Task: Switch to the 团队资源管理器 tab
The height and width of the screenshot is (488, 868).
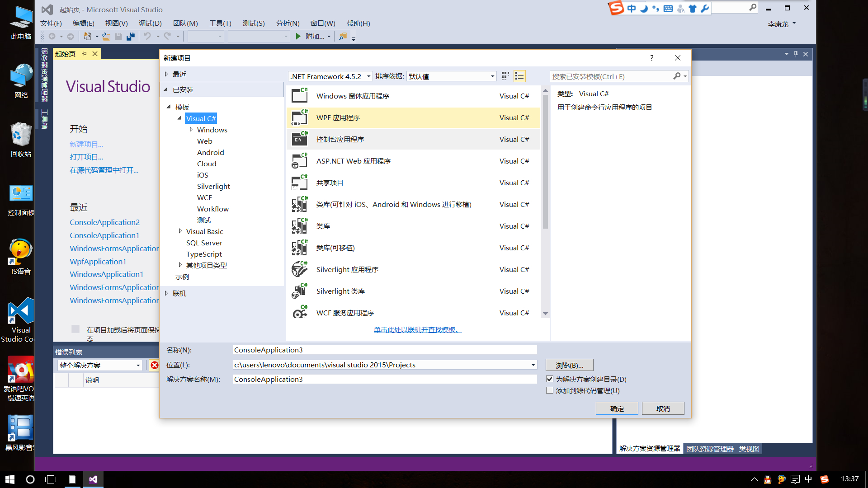Action: tap(710, 449)
